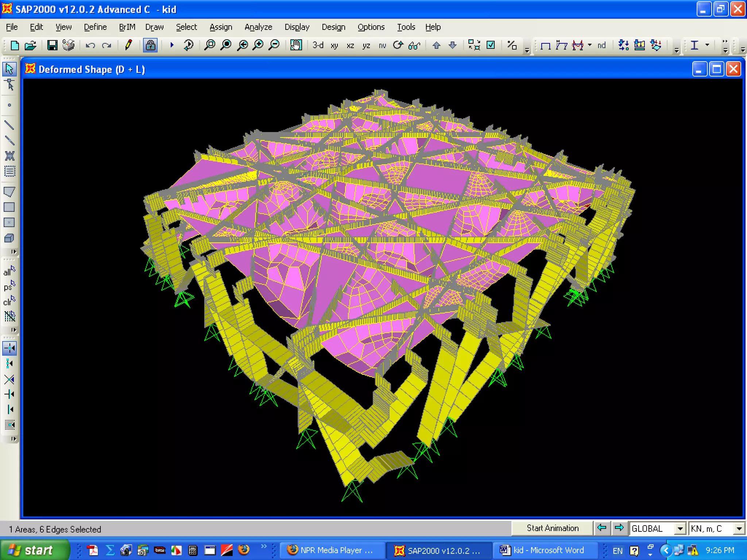Toggle the Lock/Unlock Model padlock

click(x=150, y=45)
